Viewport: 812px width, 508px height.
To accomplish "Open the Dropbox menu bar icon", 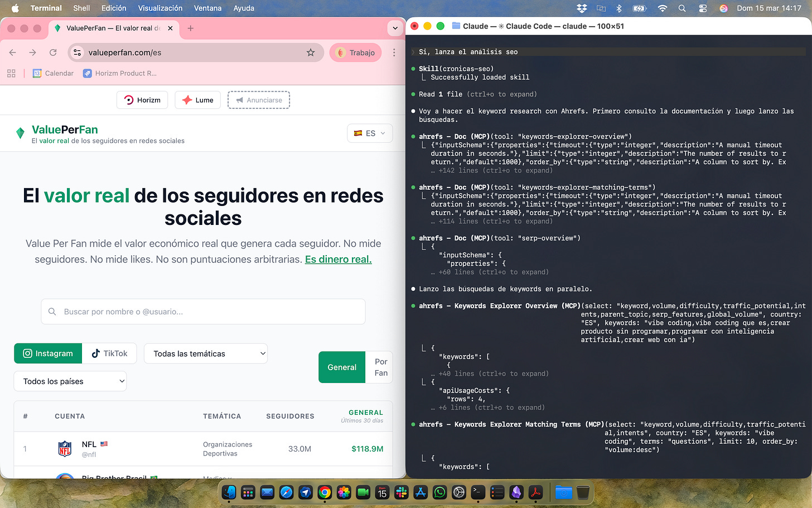I will [582, 8].
